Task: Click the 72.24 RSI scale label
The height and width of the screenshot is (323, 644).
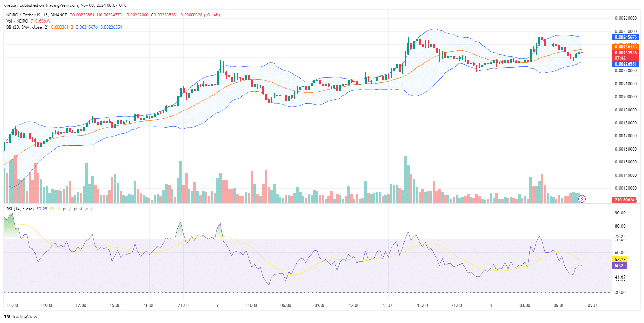Action: tap(620, 237)
